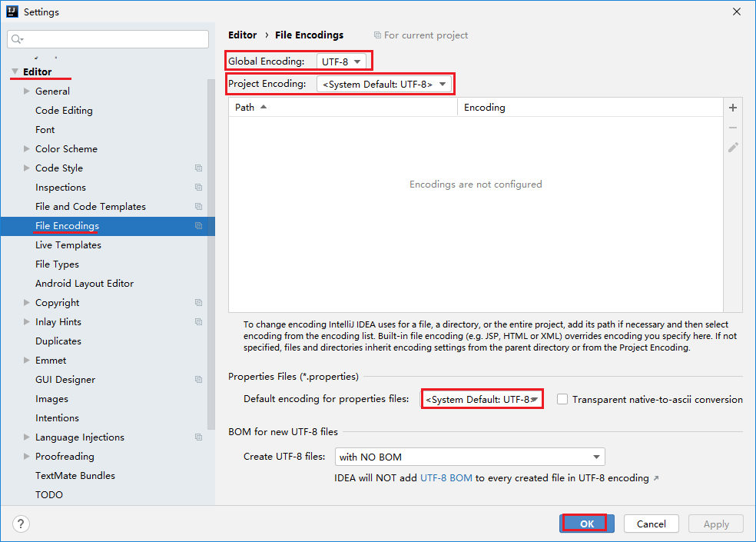Select Images settings item
Viewport: 756px width, 542px height.
click(x=51, y=399)
